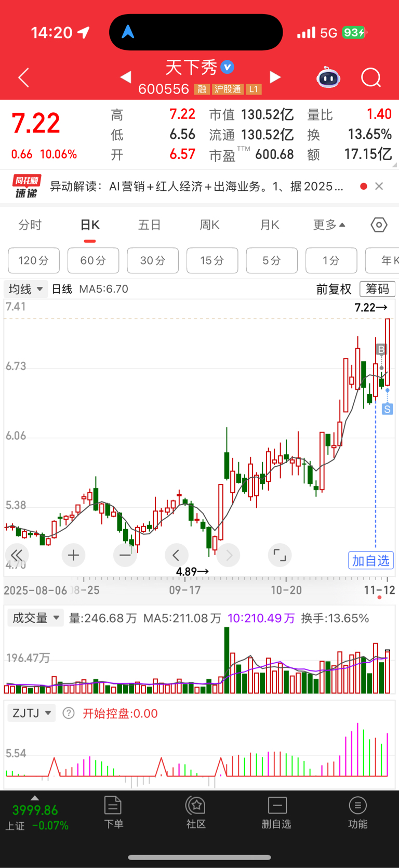Open ZJTJ indicator help question icon
399x868 pixels.
(x=69, y=713)
